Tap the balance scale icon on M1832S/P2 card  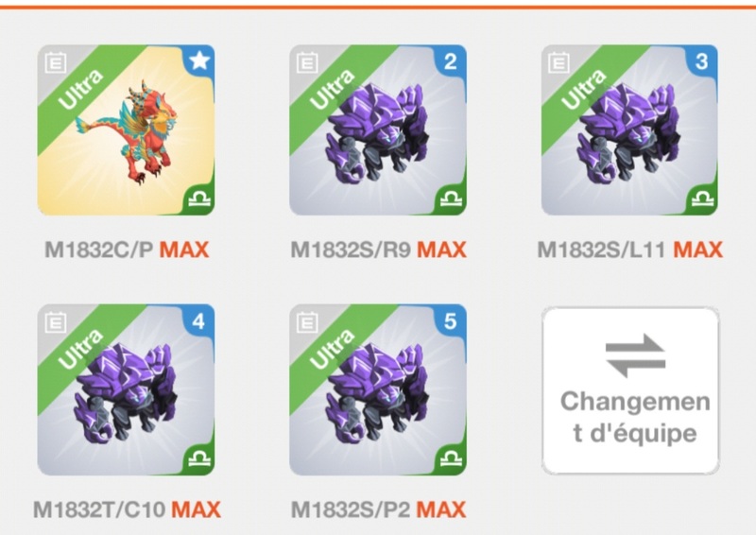[451, 458]
